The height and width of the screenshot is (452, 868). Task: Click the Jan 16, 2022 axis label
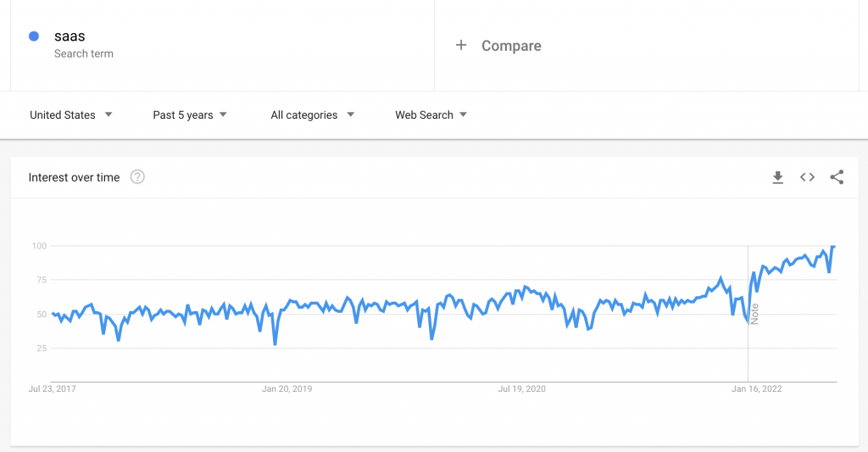point(757,389)
